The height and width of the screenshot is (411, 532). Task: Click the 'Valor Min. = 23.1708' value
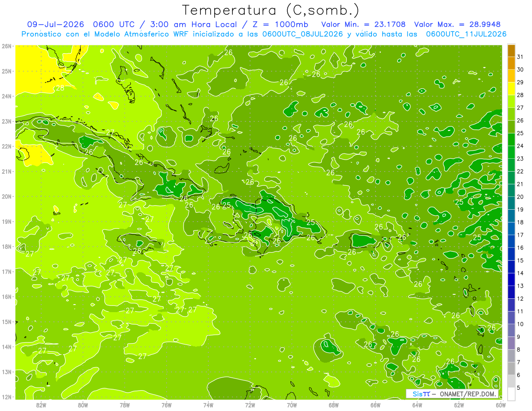363,24
